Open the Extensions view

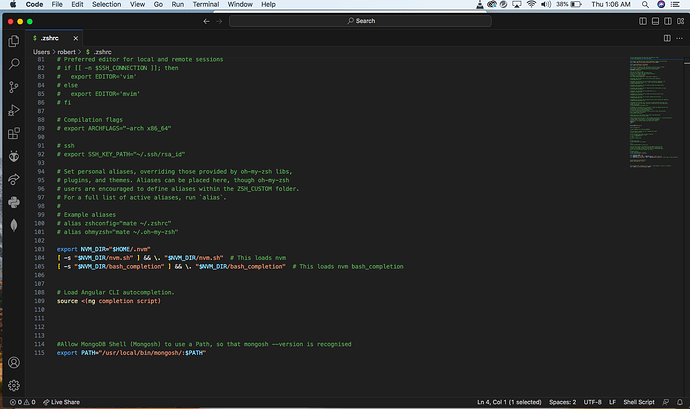[14, 133]
